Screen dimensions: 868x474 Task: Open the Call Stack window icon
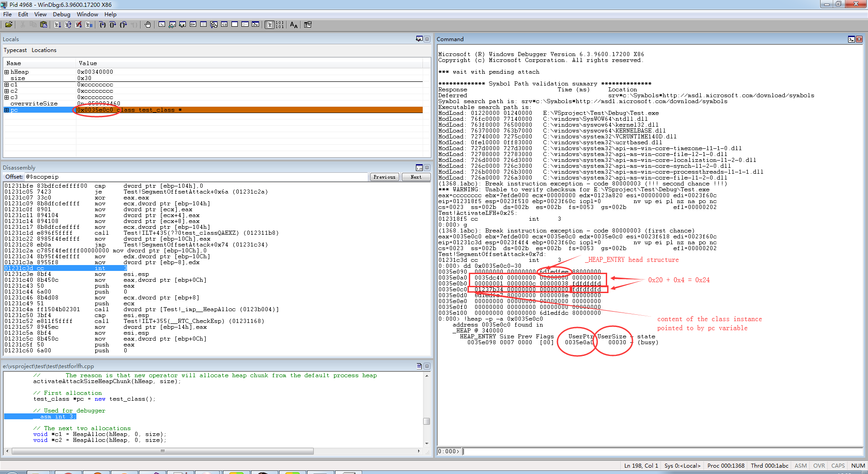(x=214, y=25)
